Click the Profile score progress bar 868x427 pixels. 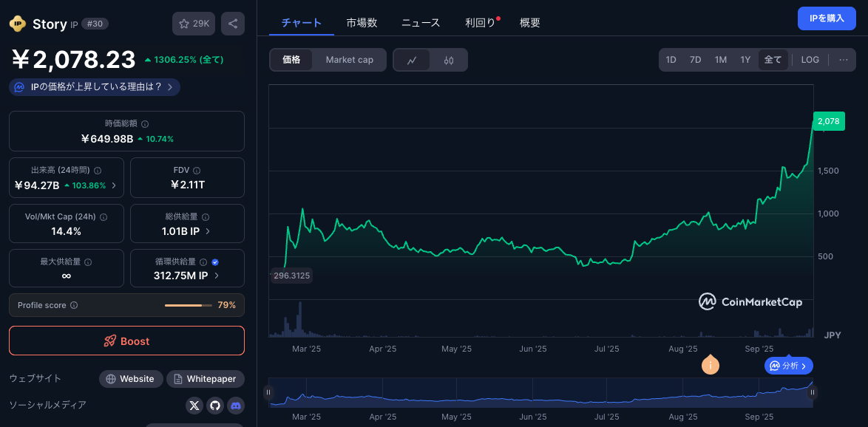click(189, 305)
